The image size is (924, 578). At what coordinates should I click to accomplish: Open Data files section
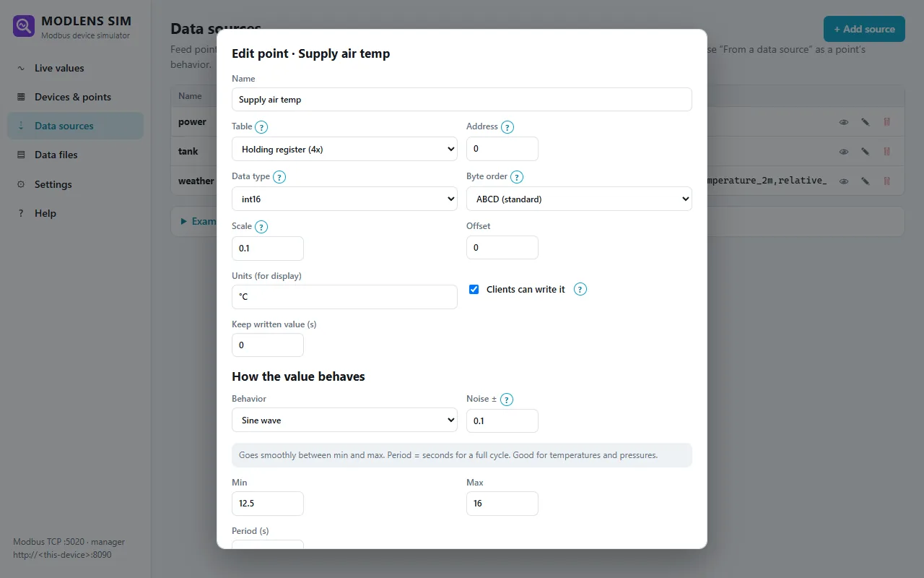[75, 155]
